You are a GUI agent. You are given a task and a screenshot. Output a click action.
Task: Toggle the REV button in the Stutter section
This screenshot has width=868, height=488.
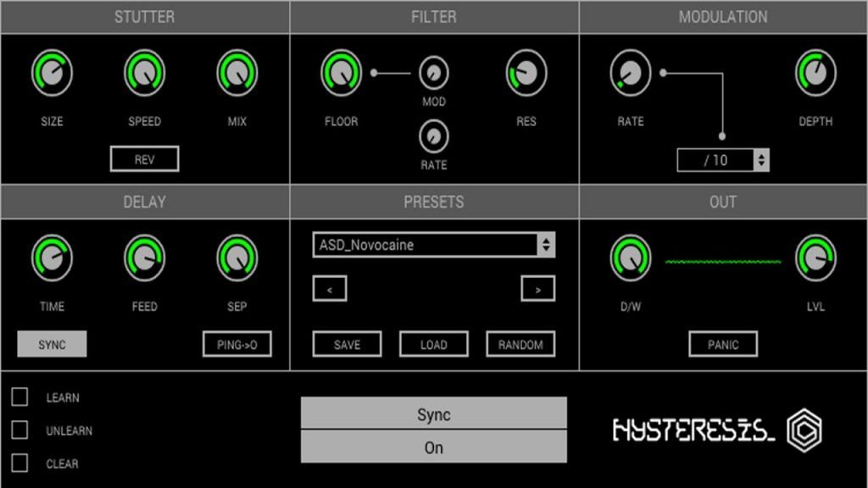pos(143,158)
